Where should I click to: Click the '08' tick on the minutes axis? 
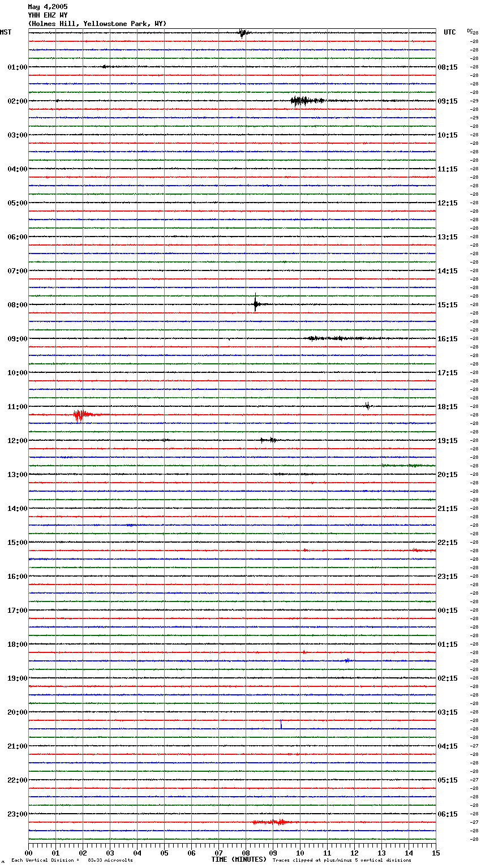point(246,853)
